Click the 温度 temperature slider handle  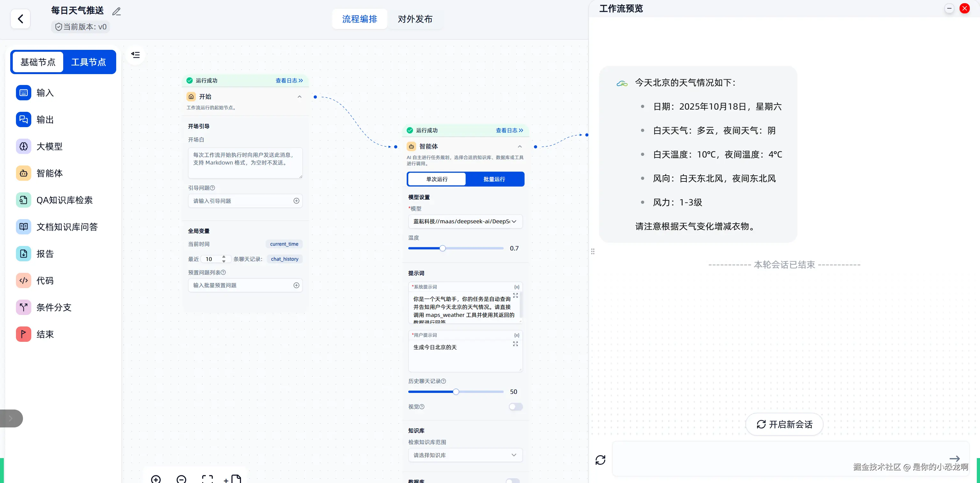pyautogui.click(x=442, y=249)
